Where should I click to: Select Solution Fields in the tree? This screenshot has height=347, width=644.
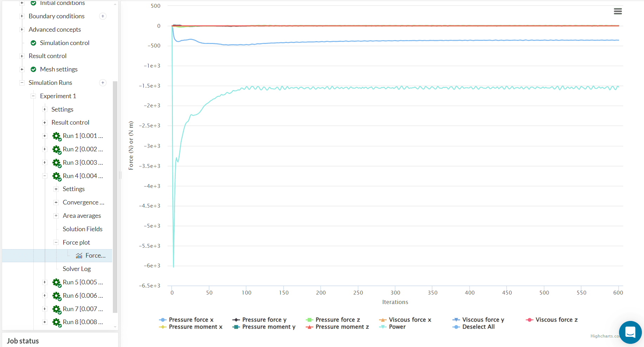pyautogui.click(x=83, y=229)
